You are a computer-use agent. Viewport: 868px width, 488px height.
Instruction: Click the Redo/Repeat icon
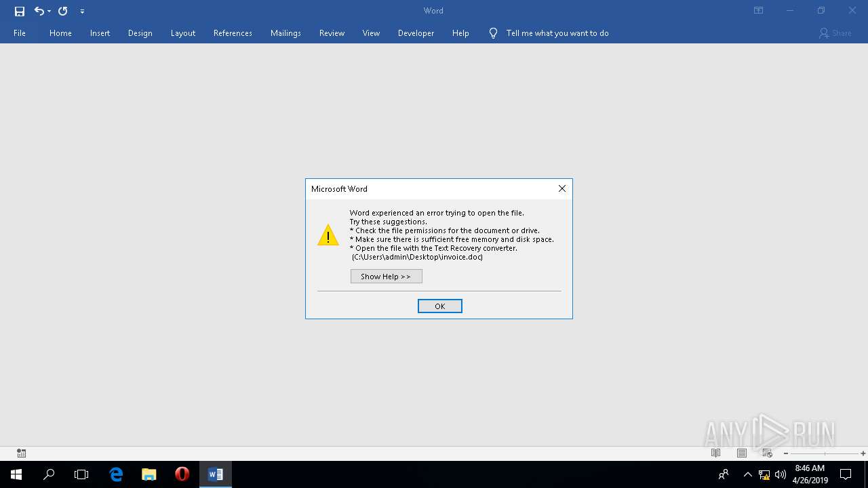coord(62,11)
